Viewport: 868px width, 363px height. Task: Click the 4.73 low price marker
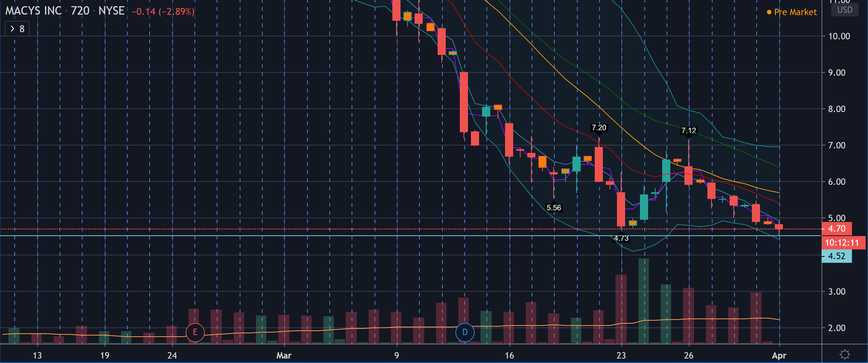point(621,239)
